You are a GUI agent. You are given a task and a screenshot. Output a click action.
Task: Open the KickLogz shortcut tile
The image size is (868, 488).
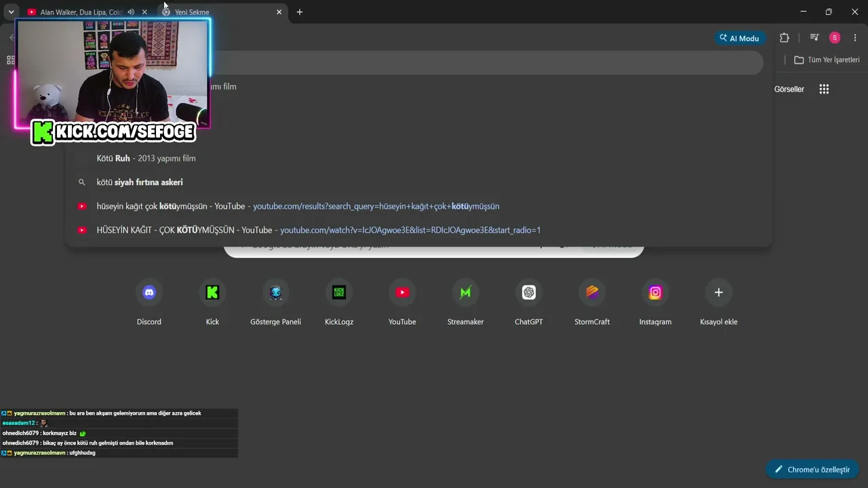(x=339, y=302)
